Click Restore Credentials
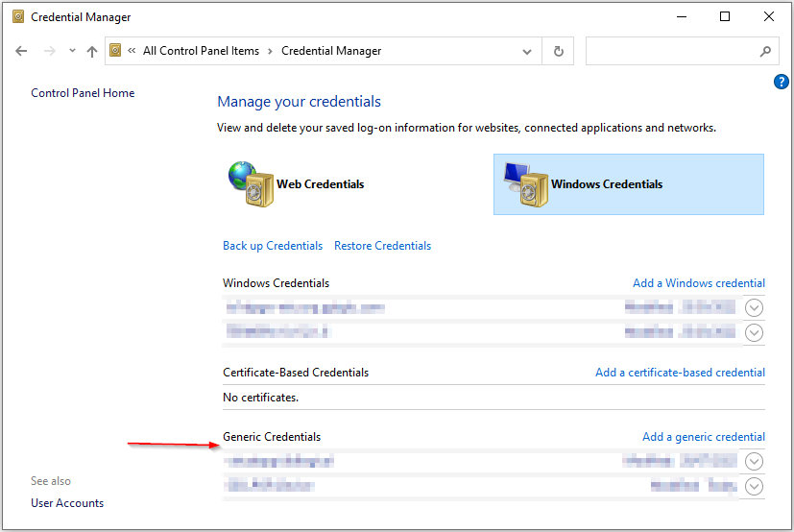794x532 pixels. coord(382,246)
